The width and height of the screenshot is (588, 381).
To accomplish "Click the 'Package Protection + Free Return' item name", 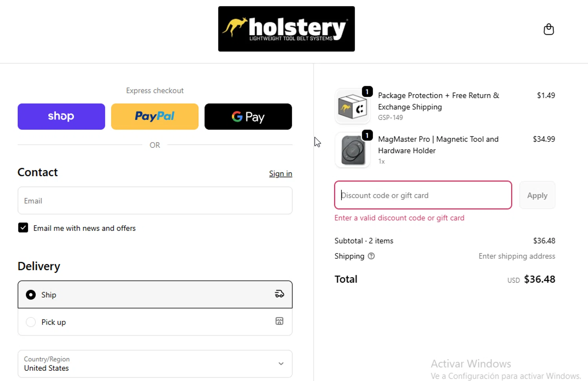I will (x=439, y=101).
